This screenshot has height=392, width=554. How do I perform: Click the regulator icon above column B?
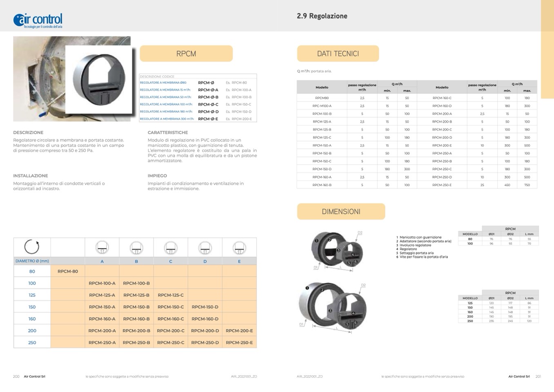click(136, 247)
